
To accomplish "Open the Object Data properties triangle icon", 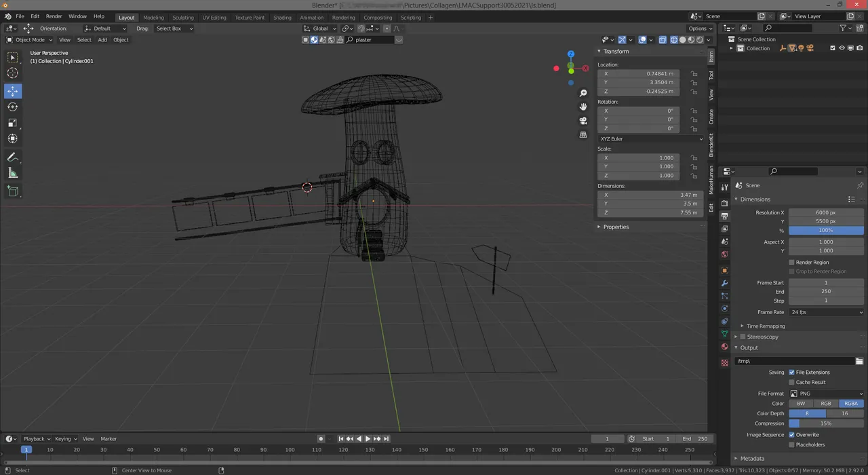I will [x=724, y=334].
